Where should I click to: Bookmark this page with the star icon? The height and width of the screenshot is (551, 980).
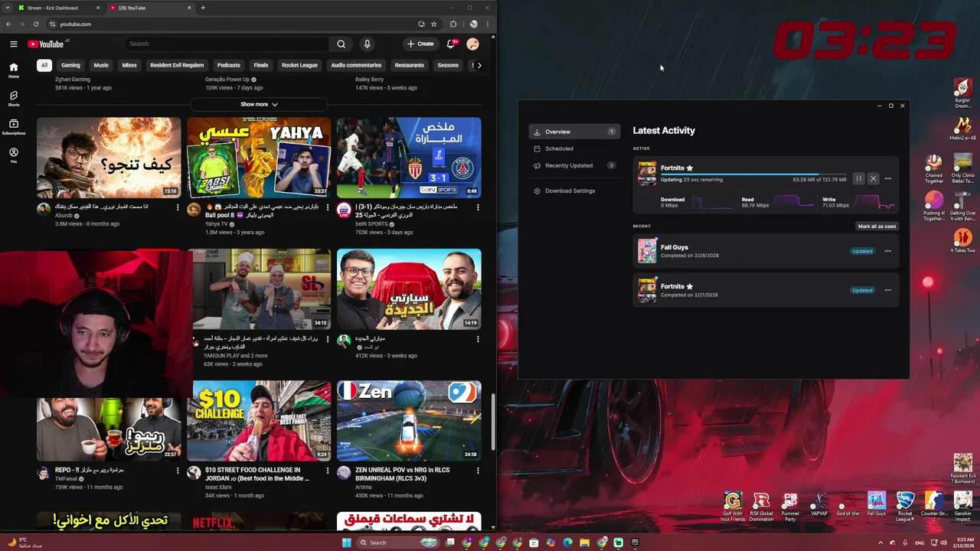click(433, 24)
